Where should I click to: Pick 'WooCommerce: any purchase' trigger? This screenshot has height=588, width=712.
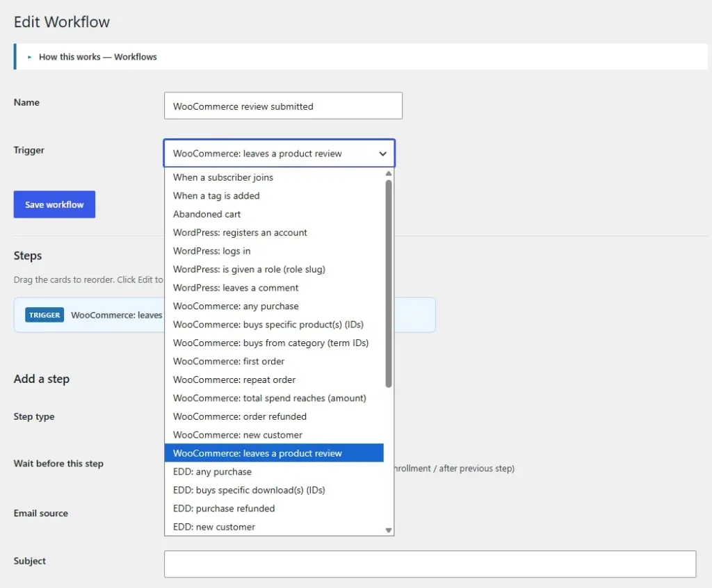click(274, 306)
